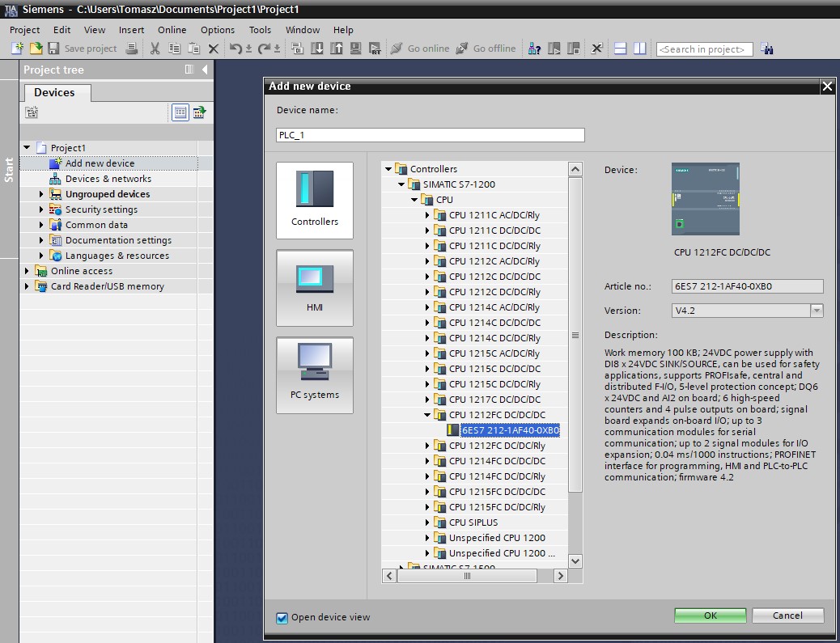Click the Stop CPU icon
The height and width of the screenshot is (643, 840).
(573, 49)
